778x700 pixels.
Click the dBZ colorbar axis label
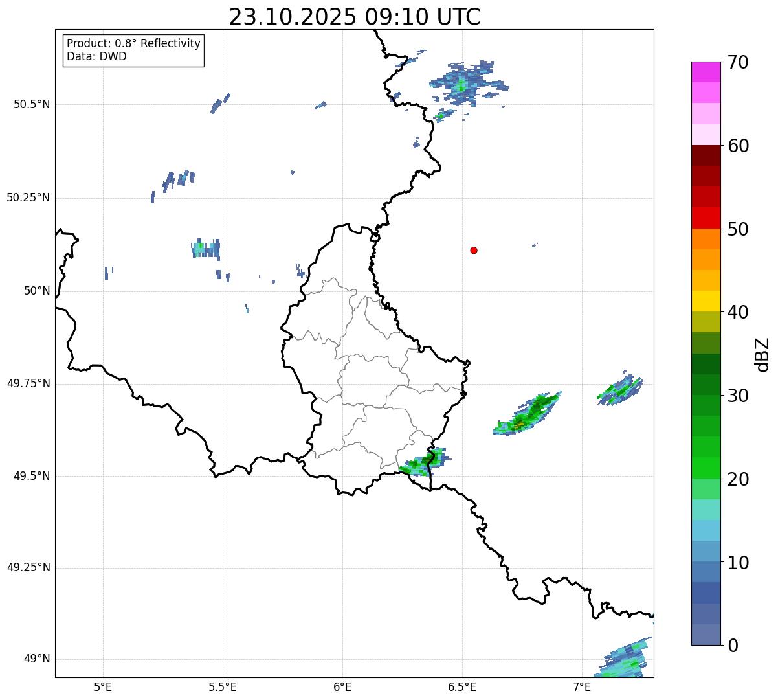tap(762, 354)
